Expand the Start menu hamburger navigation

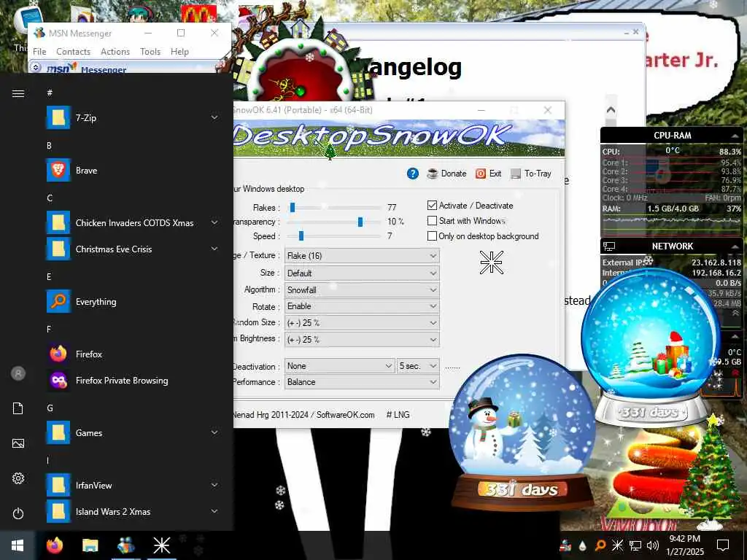[18, 93]
